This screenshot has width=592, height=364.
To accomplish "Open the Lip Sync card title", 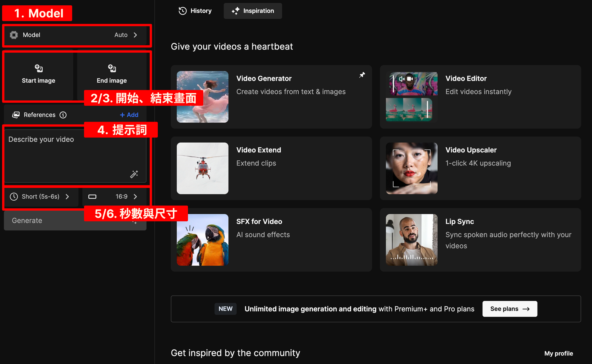I will (460, 221).
